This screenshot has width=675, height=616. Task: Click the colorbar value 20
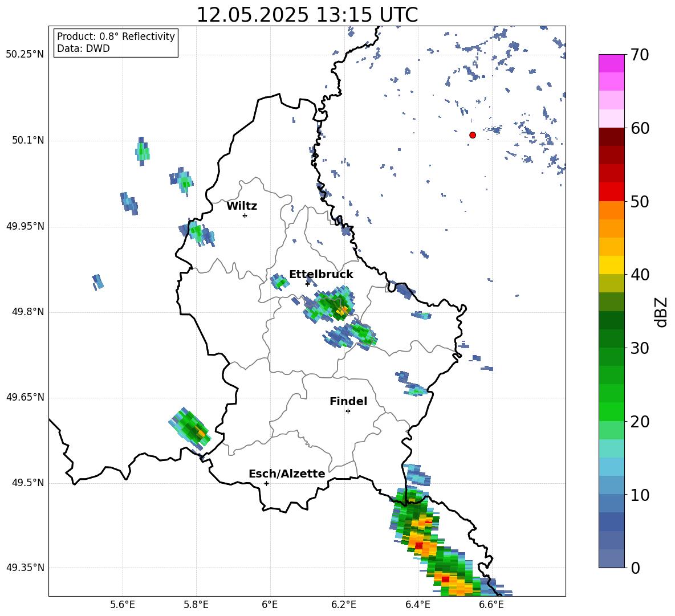click(x=639, y=421)
